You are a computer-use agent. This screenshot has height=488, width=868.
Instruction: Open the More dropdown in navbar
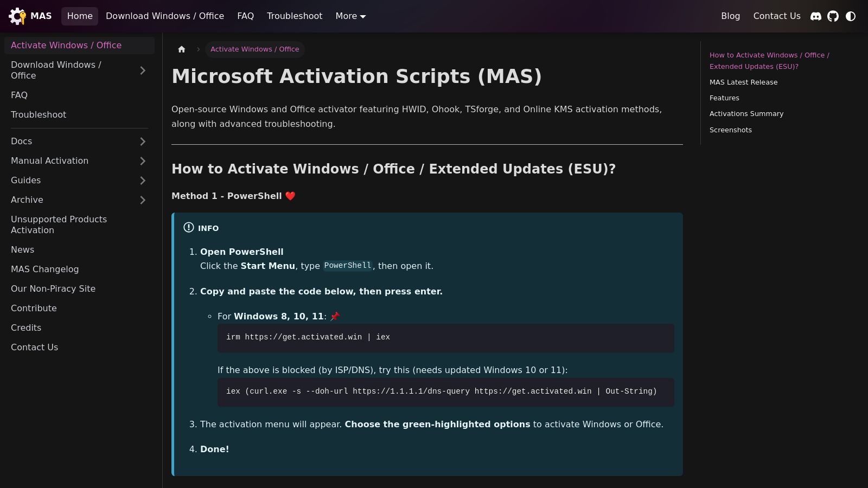tap(350, 16)
